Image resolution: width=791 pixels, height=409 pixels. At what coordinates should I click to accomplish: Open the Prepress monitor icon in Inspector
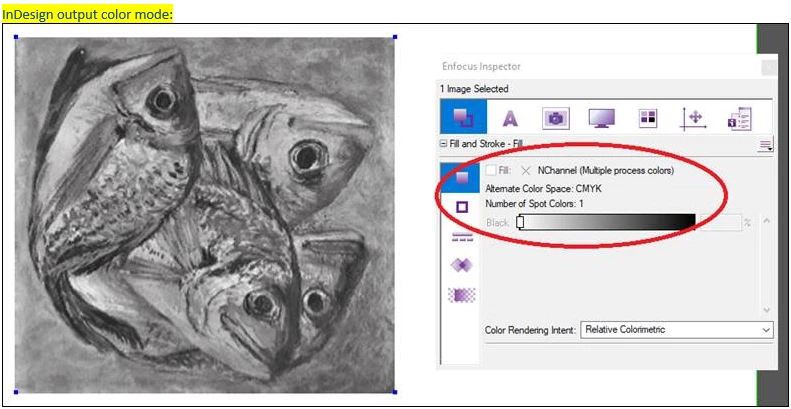coord(602,118)
